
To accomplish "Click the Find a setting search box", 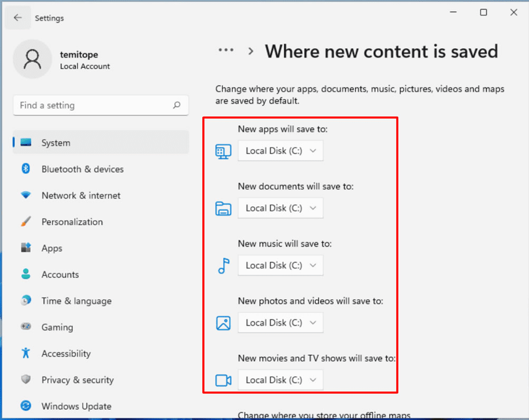I will (92, 106).
